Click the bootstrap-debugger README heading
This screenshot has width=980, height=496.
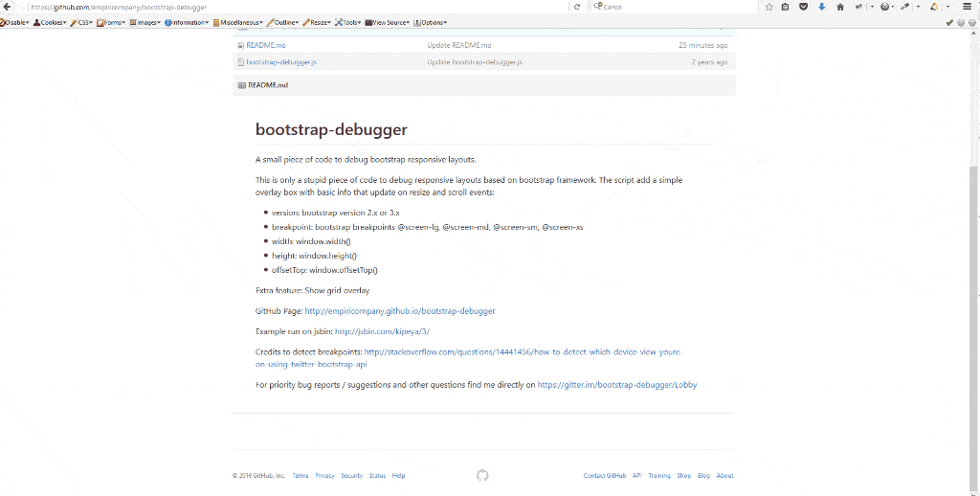[331, 129]
